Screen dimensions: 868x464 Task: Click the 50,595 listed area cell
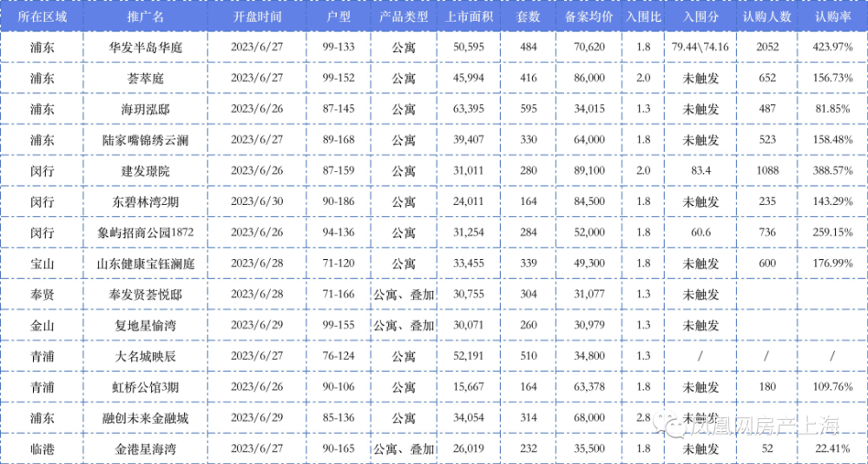point(469,47)
